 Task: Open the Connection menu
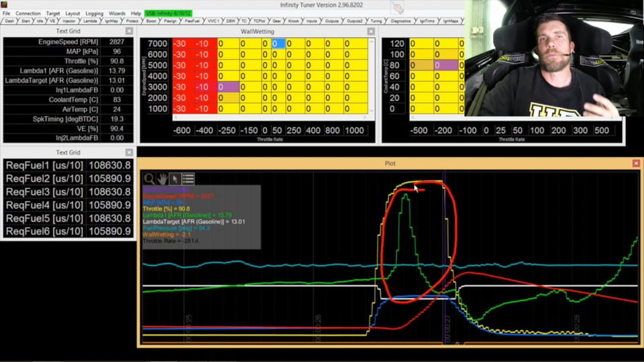coord(28,13)
